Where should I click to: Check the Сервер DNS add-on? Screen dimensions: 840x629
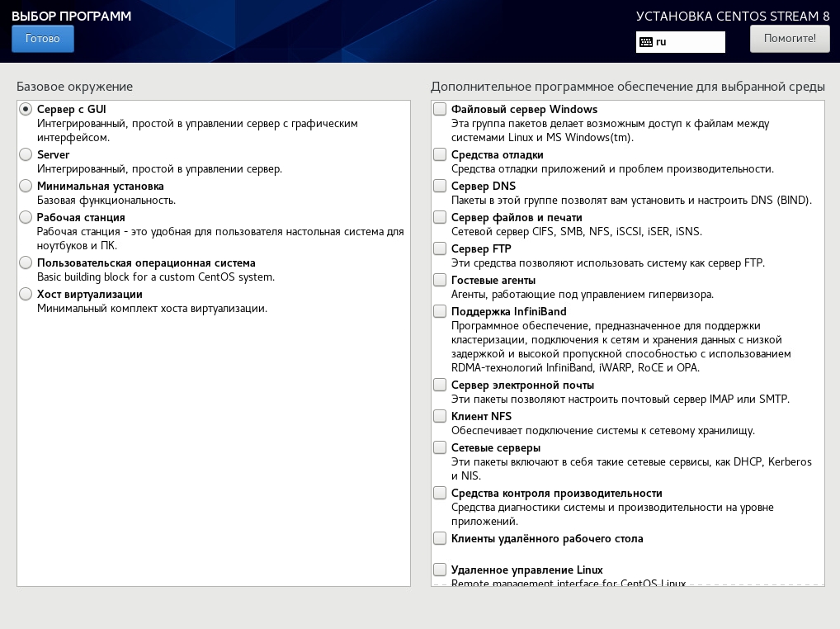click(440, 186)
